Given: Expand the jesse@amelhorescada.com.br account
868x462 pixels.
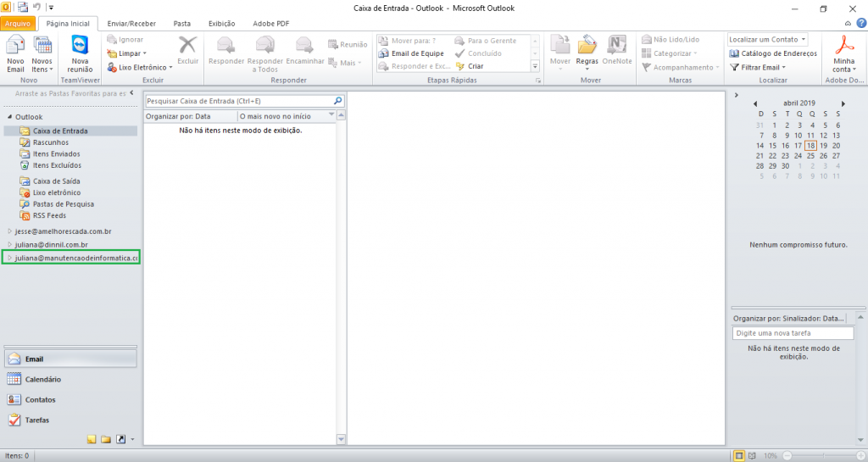Looking at the screenshot, I should pos(9,231).
